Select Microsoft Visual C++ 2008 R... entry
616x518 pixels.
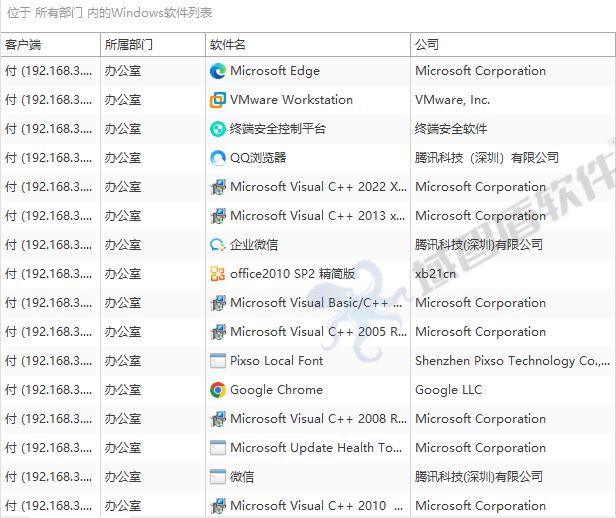coord(319,419)
